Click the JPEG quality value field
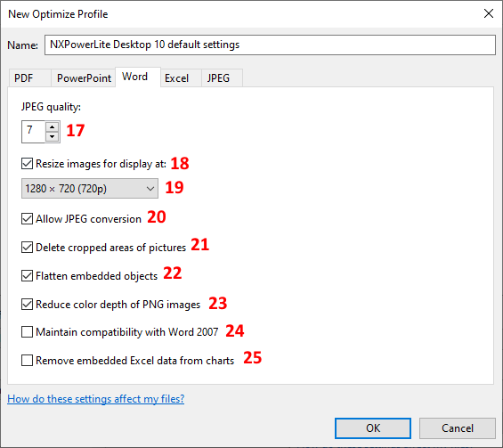The width and height of the screenshot is (503, 448). (x=33, y=132)
